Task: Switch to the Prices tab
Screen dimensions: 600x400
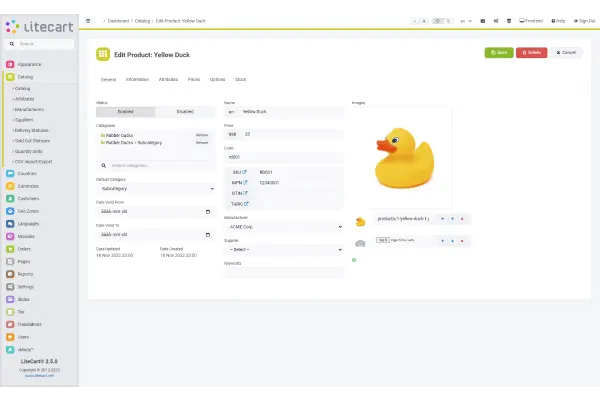Action: point(193,78)
